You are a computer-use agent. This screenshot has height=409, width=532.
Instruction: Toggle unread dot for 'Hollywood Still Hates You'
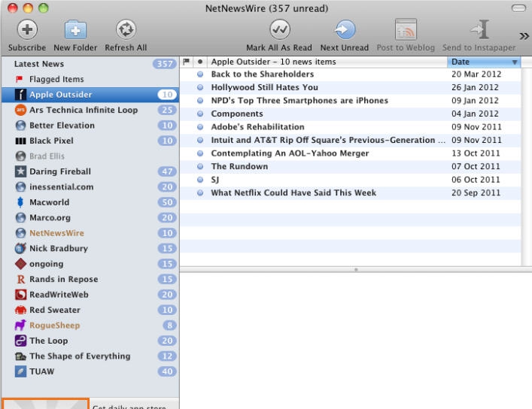[x=200, y=87]
